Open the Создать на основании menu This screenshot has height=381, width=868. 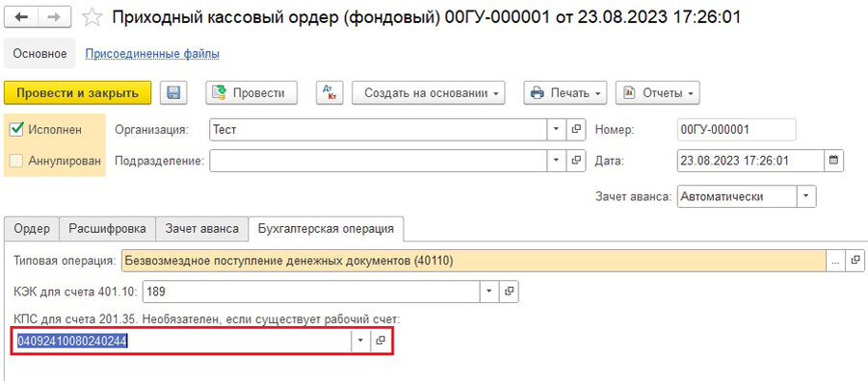coord(429,93)
